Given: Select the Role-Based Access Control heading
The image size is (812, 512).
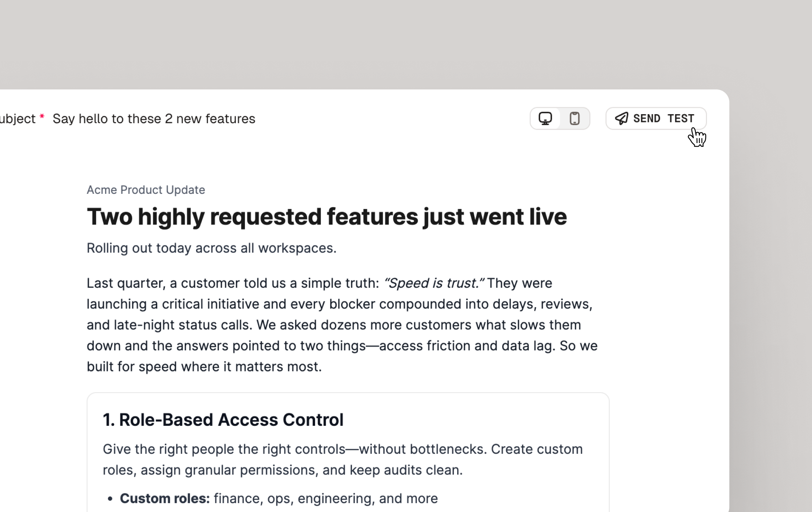Looking at the screenshot, I should pyautogui.click(x=223, y=420).
